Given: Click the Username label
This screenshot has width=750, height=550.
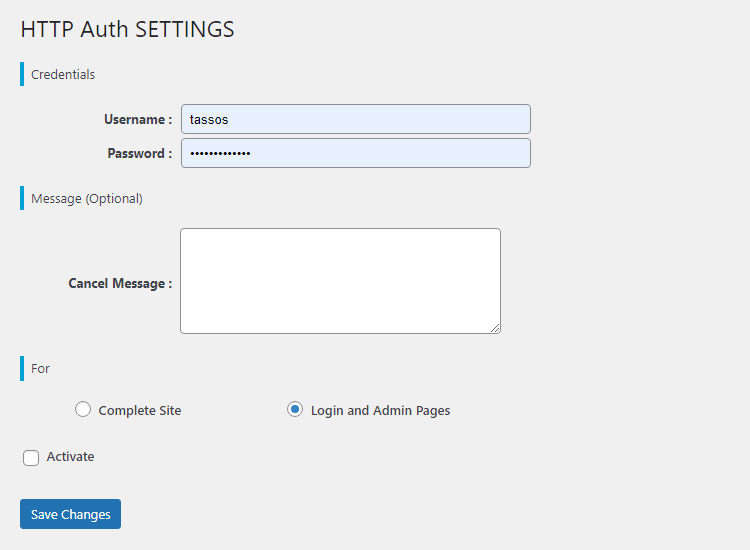Looking at the screenshot, I should [x=138, y=119].
